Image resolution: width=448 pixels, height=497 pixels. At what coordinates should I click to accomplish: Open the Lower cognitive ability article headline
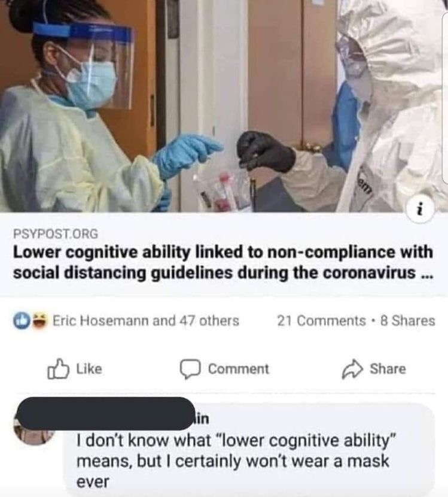[x=223, y=262]
